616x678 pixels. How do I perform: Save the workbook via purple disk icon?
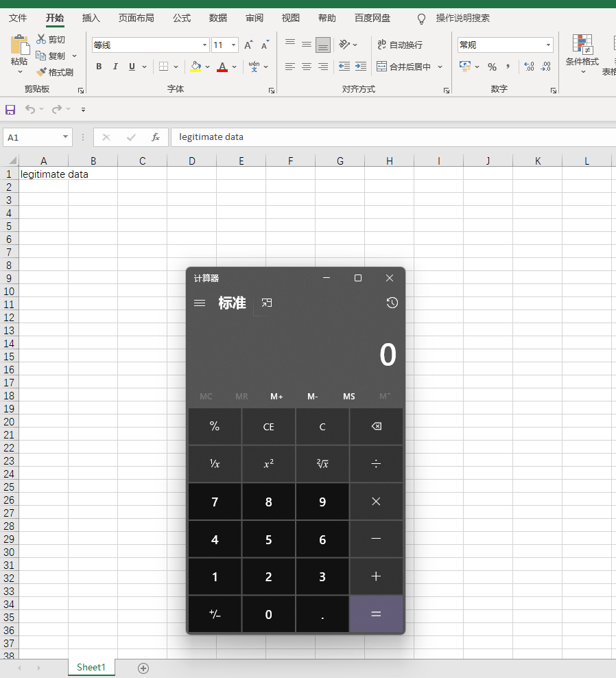10,109
